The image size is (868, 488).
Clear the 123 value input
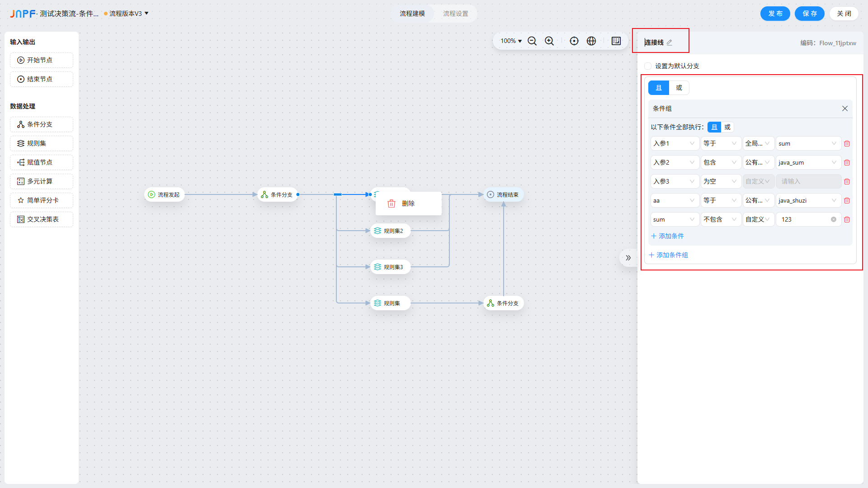tap(833, 219)
